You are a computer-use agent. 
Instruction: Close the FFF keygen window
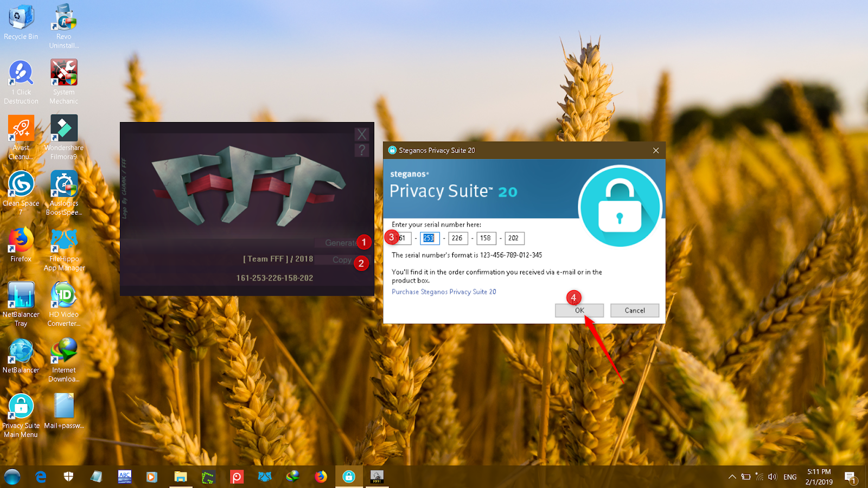362,134
